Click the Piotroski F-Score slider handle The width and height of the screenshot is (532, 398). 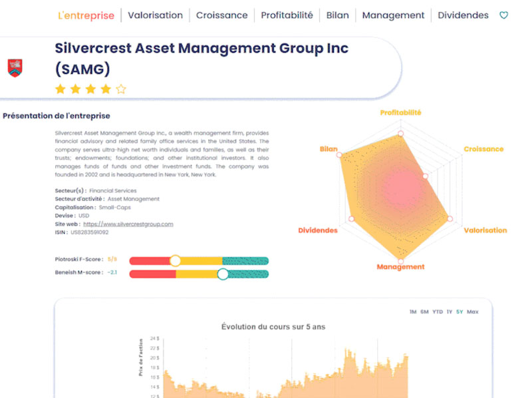point(175,261)
